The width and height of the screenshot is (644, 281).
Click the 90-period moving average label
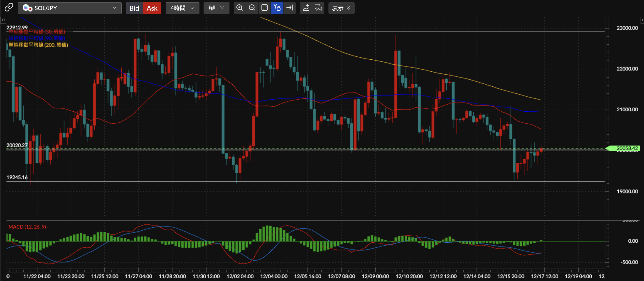tap(37, 38)
